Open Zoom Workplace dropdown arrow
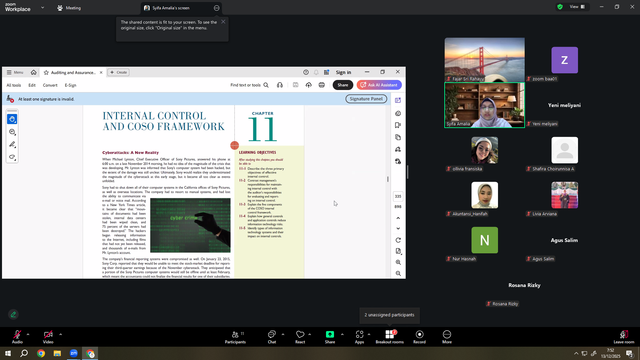This screenshot has height=360, width=640. tap(42, 7)
